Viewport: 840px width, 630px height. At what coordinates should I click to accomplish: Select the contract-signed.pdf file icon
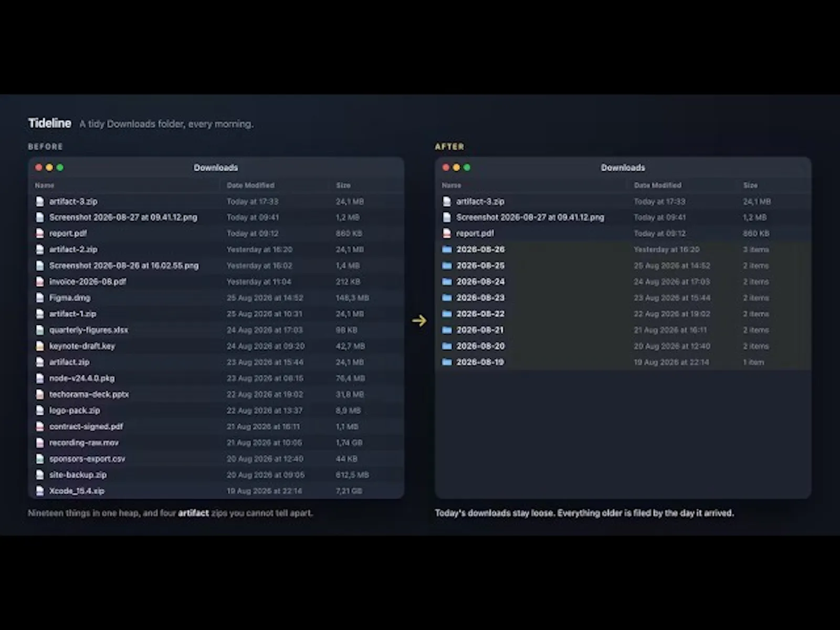40,426
